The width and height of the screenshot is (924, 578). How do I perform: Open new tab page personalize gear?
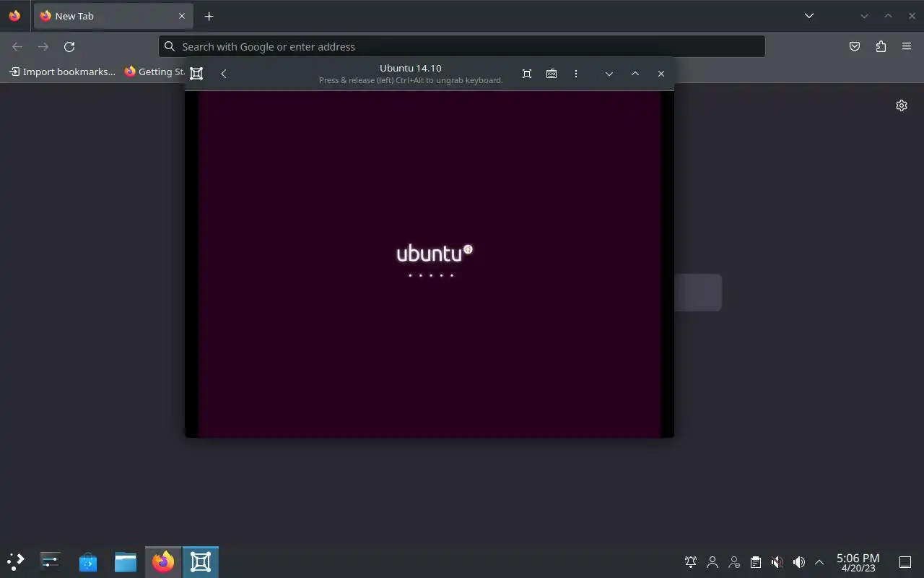coord(902,105)
